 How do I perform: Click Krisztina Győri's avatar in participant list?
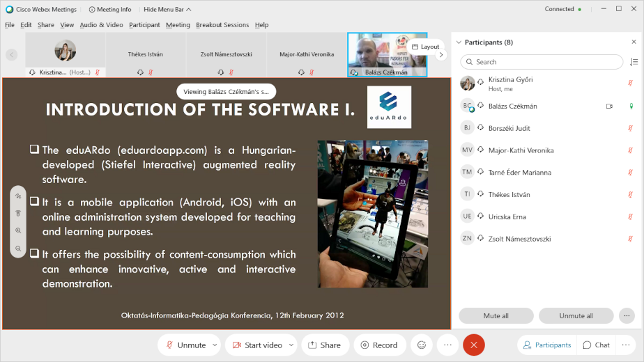click(468, 84)
